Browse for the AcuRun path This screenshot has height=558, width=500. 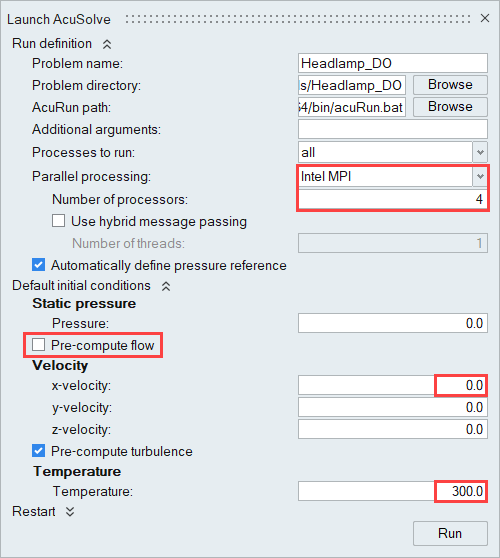click(450, 107)
